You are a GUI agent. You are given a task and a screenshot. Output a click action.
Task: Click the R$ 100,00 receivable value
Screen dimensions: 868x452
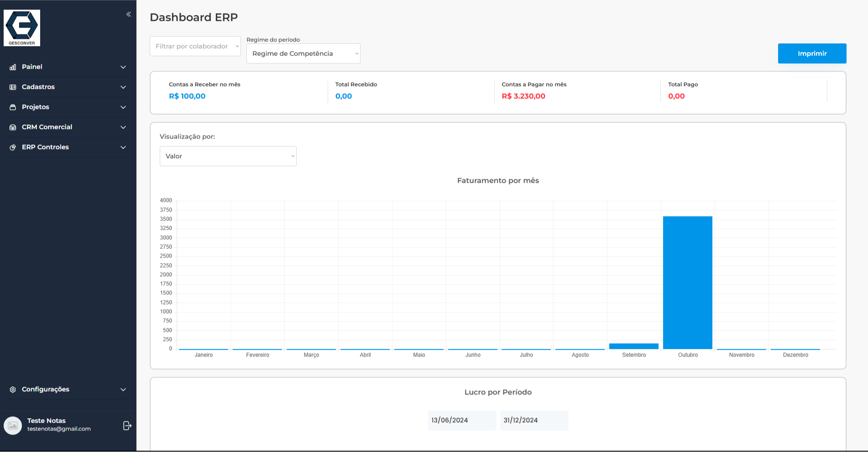[x=187, y=96]
